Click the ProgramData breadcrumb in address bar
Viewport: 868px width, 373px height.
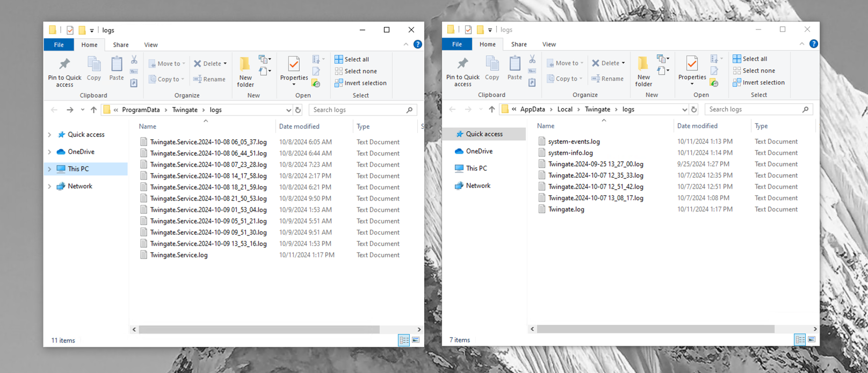141,110
